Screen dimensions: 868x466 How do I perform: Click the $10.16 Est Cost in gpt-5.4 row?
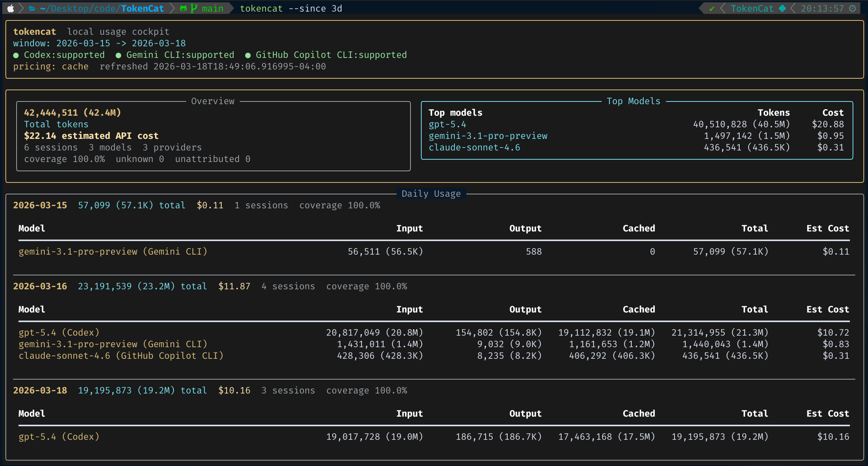[833, 437]
